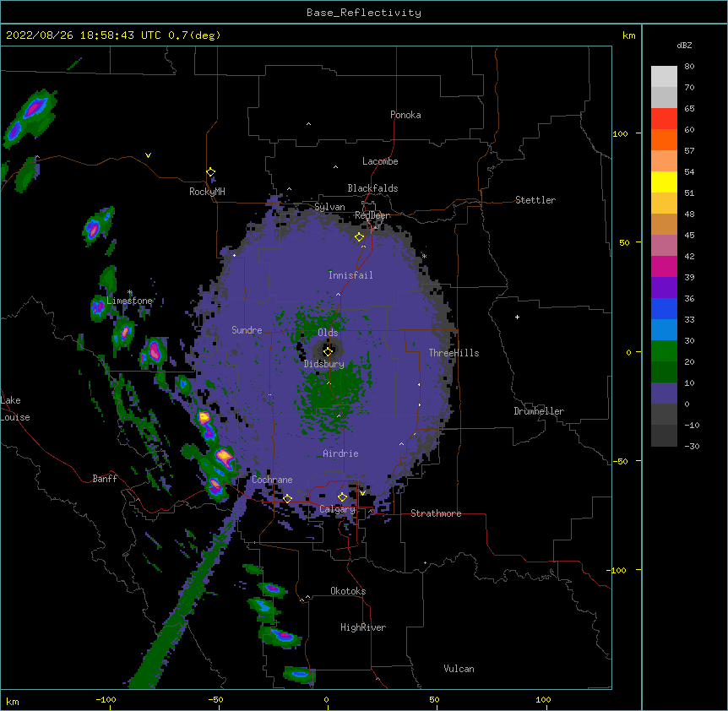Click the red 65 dBZ legend color
This screenshot has width=728, height=711.
664,118
